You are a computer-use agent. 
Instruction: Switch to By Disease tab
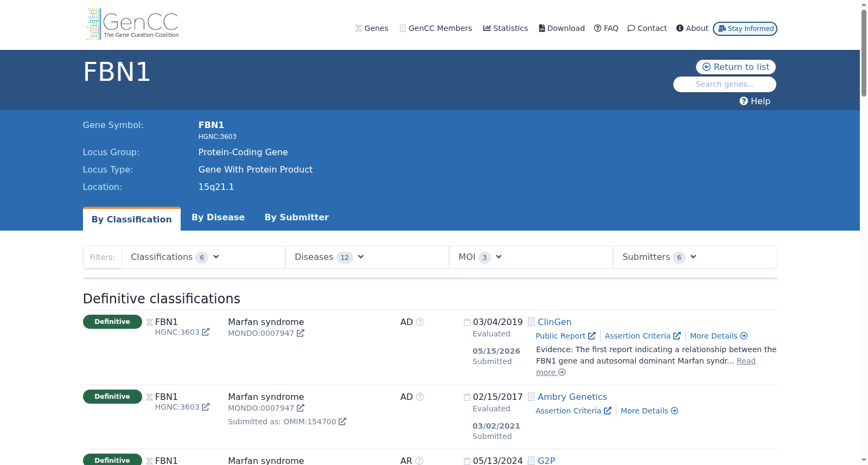218,217
